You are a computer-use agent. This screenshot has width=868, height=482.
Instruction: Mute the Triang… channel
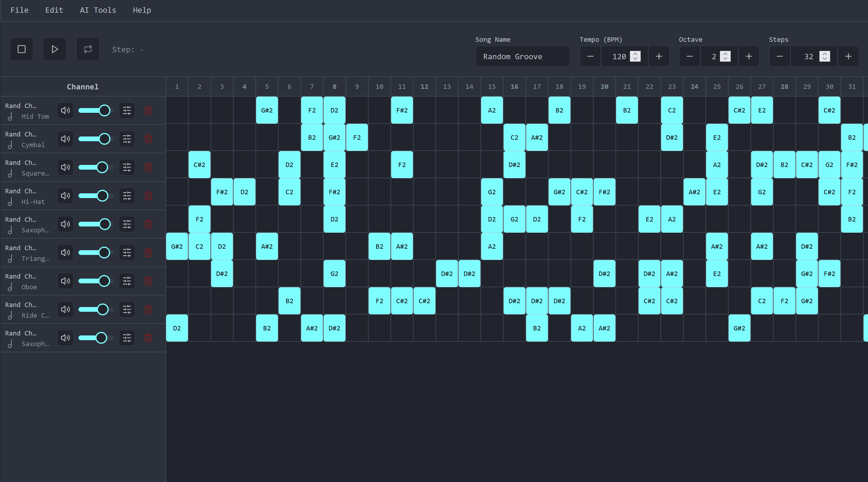(65, 253)
